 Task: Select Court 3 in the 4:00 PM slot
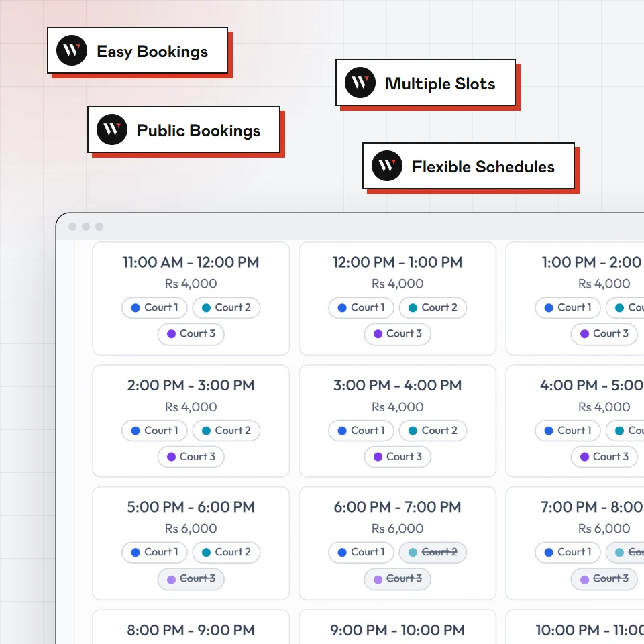604,457
